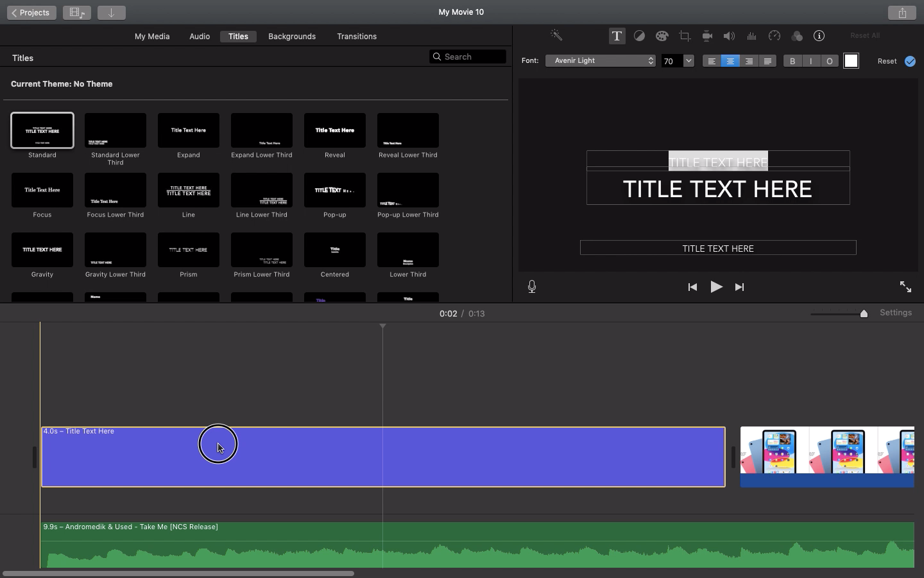Open the Color Balance controls
The image size is (924, 578).
tap(639, 36)
